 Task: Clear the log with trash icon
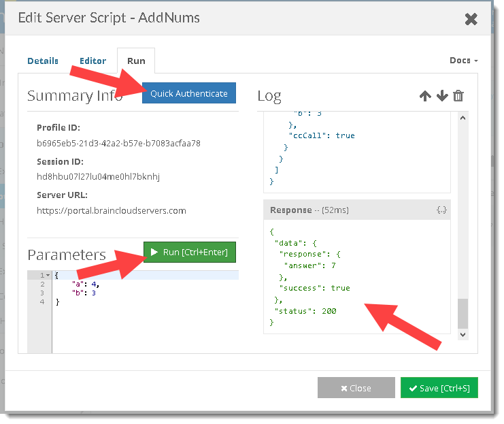tap(458, 96)
